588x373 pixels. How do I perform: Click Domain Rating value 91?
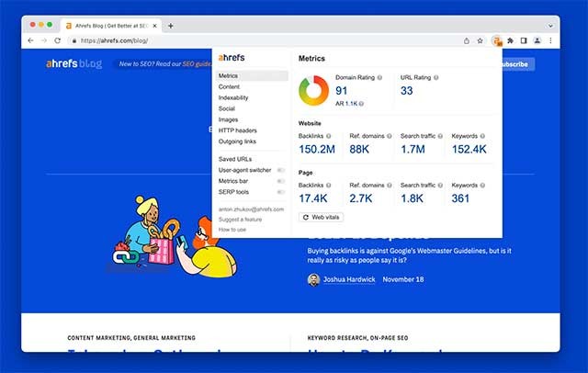click(x=341, y=91)
